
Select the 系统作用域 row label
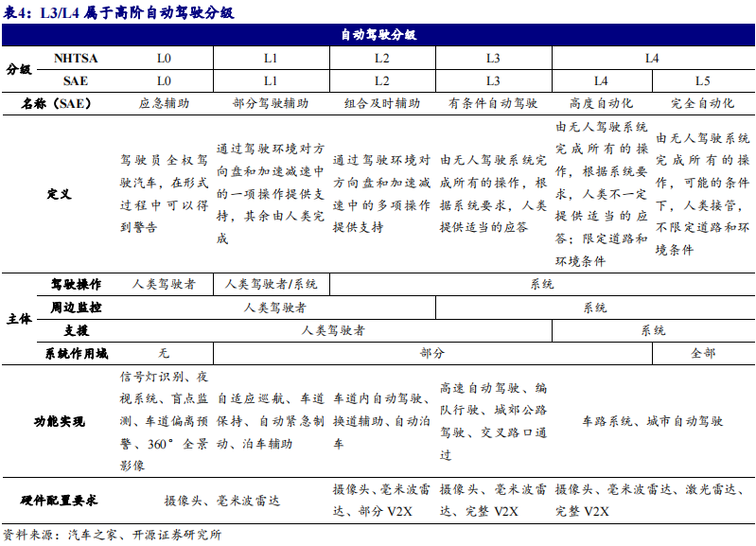click(x=76, y=353)
